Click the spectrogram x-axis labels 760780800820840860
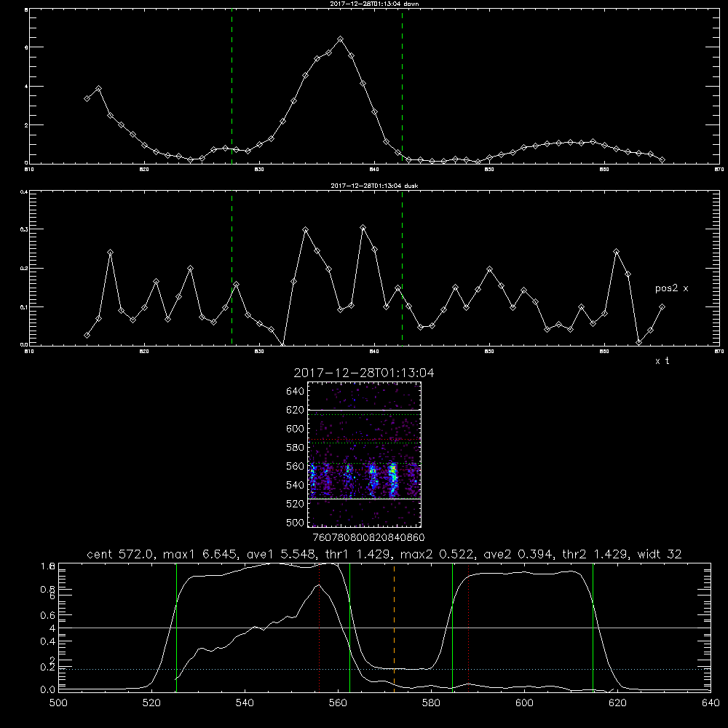Image resolution: width=728 pixels, height=728 pixels. (368, 537)
